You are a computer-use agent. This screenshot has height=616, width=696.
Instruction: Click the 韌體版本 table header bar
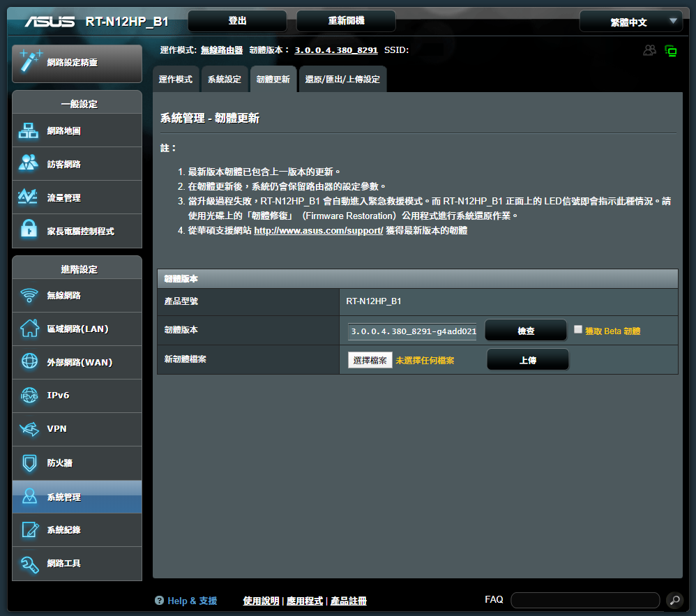418,279
